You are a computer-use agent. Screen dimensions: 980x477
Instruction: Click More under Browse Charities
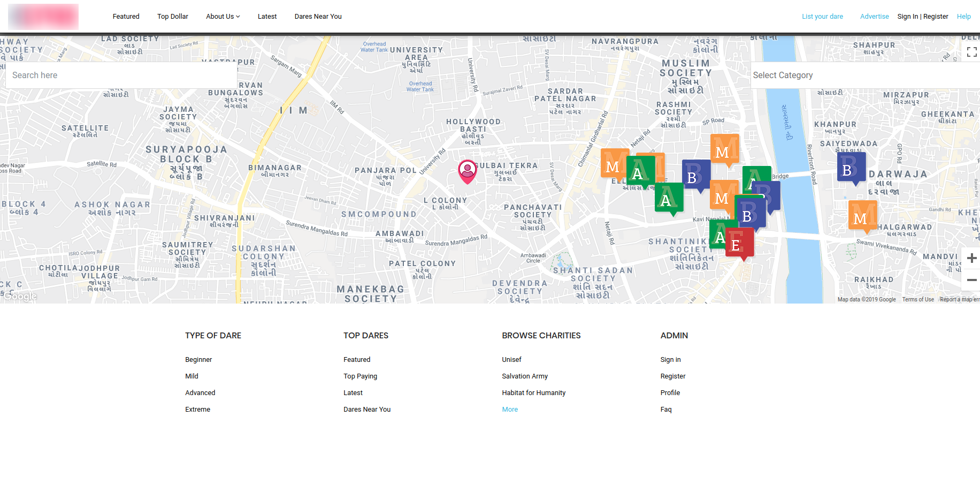[510, 410]
